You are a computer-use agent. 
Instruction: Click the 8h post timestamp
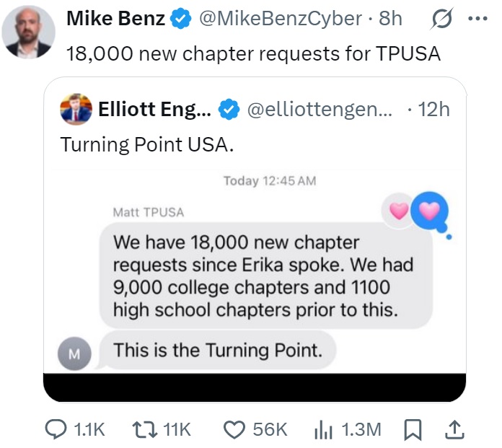pyautogui.click(x=390, y=19)
